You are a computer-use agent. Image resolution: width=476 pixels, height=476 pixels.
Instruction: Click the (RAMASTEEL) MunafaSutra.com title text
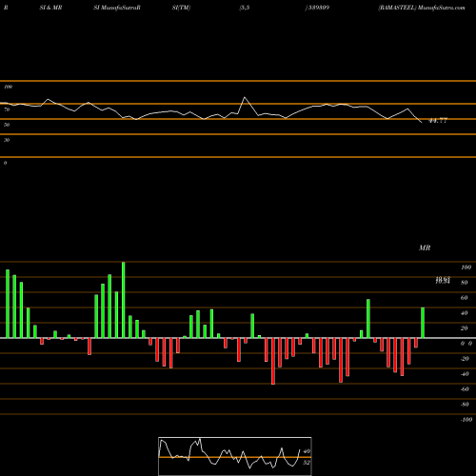pos(422,8)
